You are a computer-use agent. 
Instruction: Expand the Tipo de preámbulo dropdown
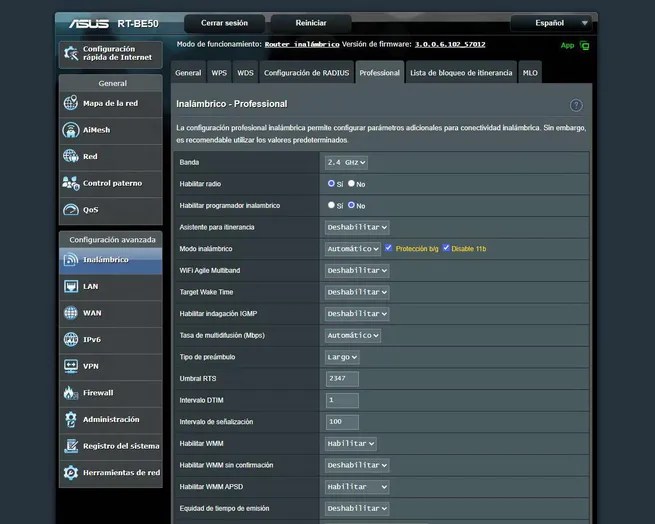click(x=342, y=357)
